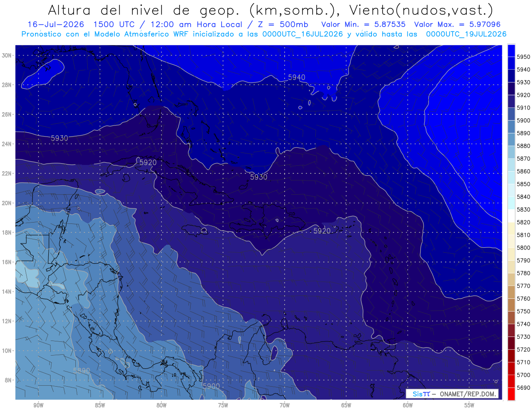
Task: Click the 65W longitude axis label
Action: click(346, 405)
